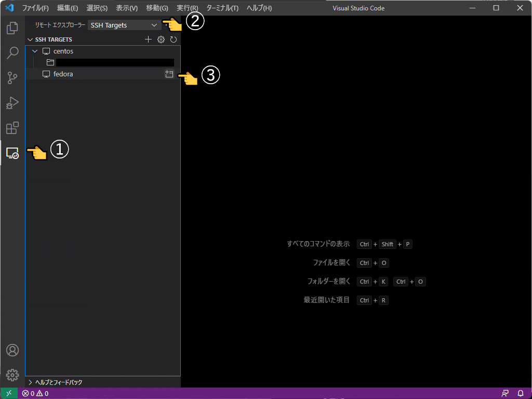
Task: Click the フォルダーを開く text
Action: pyautogui.click(x=328, y=281)
